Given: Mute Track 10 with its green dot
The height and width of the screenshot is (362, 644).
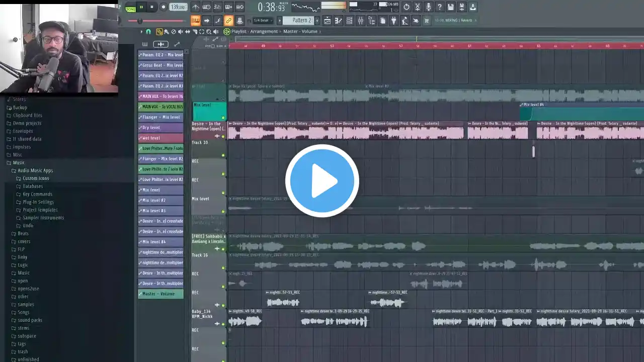Looking at the screenshot, I should [223, 155].
